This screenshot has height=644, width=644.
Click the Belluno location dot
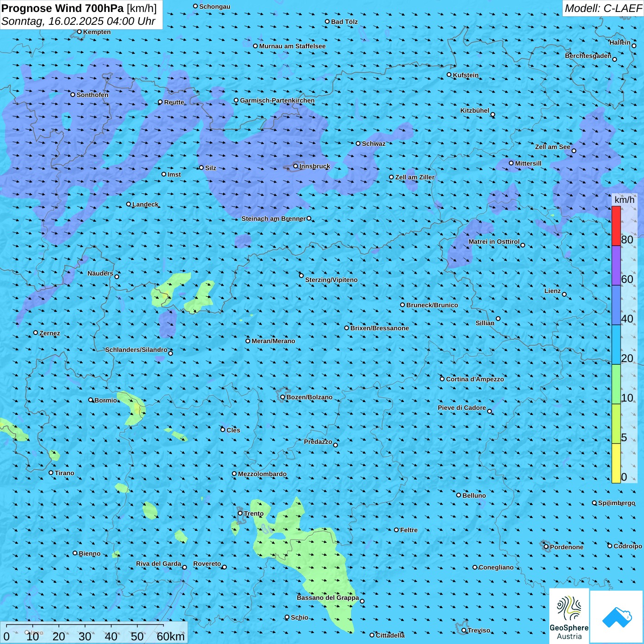point(459,495)
